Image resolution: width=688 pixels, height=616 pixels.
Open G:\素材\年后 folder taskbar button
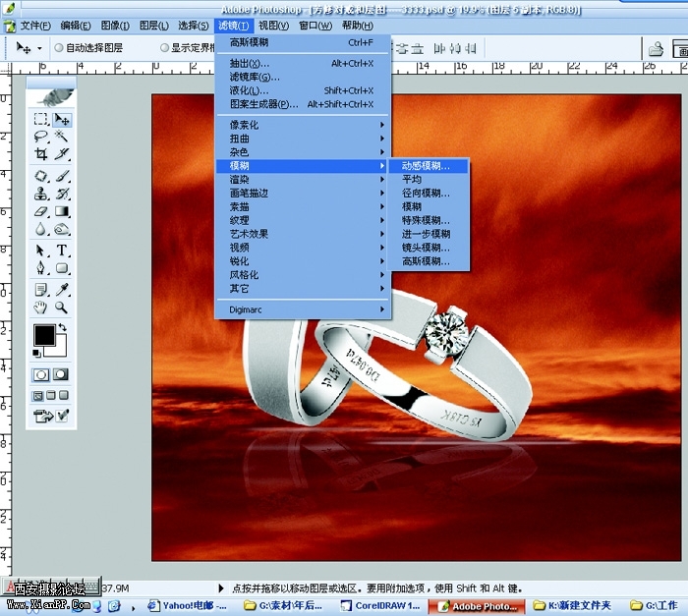click(283, 606)
